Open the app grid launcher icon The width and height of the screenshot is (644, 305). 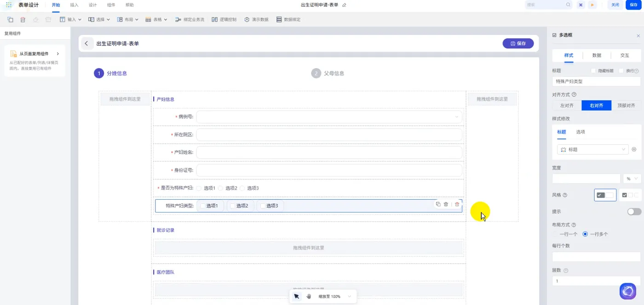tap(9, 5)
